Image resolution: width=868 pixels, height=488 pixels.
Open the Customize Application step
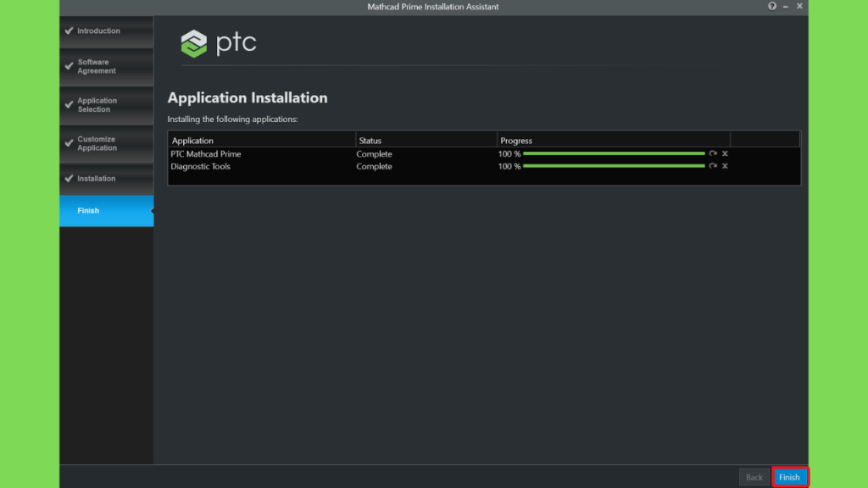[x=107, y=143]
